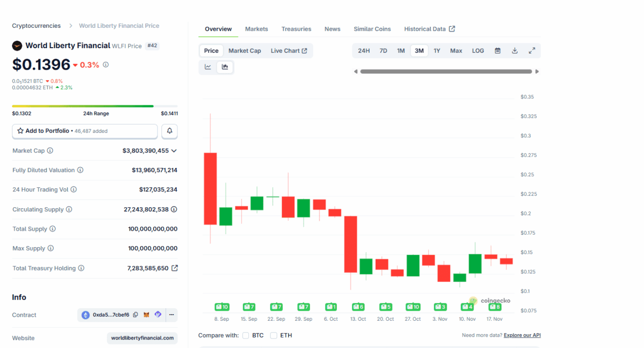
Task: Select the 1Y time range
Action: [437, 51]
